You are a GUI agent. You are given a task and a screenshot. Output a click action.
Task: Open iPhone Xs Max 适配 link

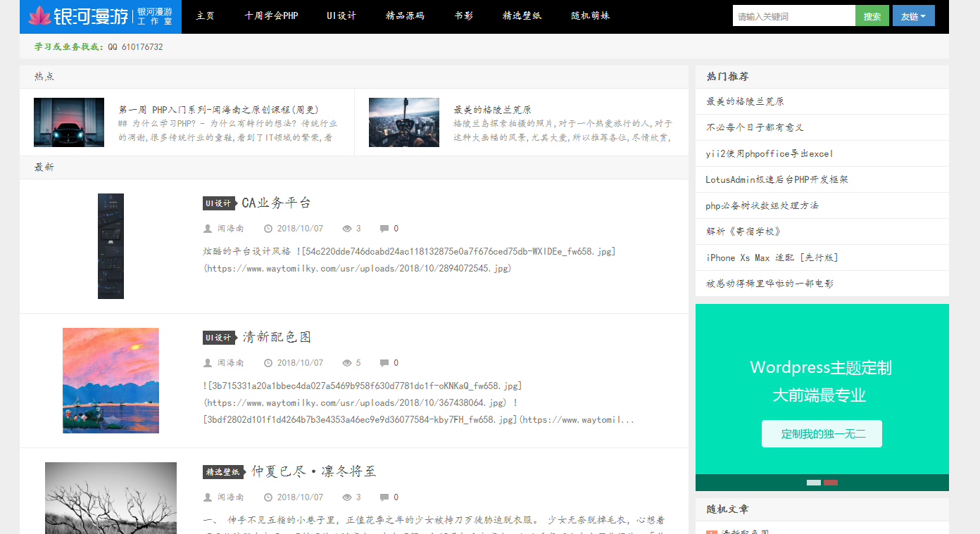[x=772, y=258]
